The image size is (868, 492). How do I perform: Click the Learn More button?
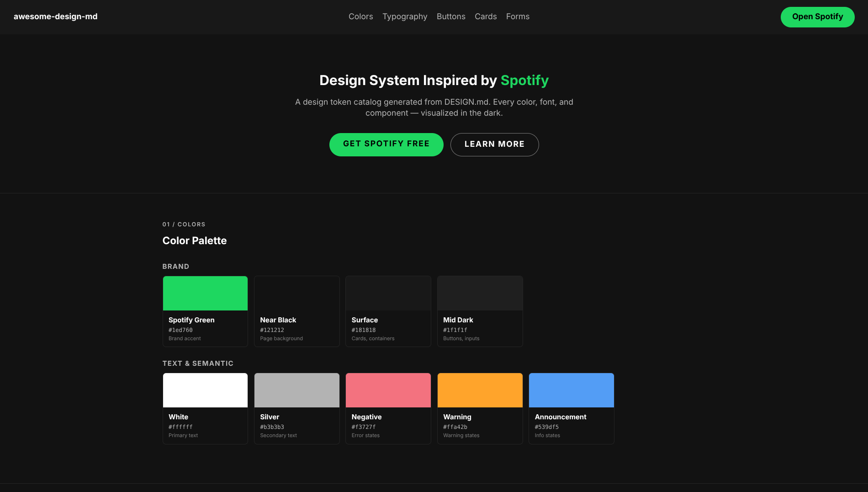point(494,144)
